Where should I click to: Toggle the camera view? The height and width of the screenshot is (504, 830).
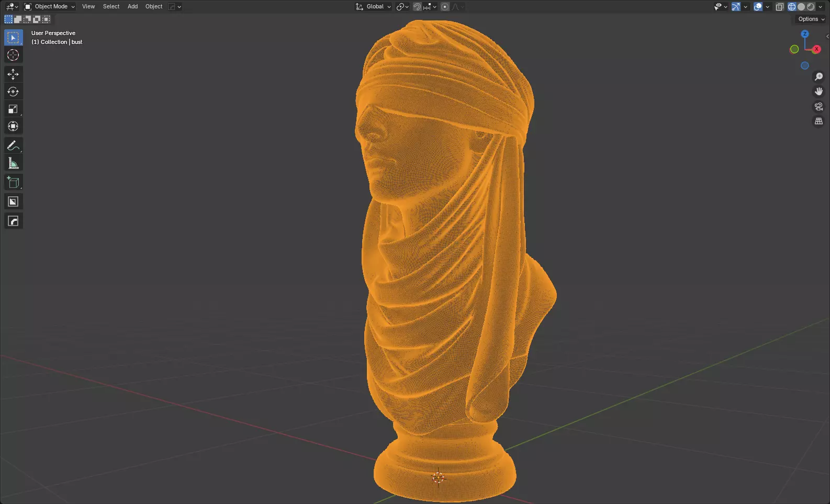(x=819, y=106)
